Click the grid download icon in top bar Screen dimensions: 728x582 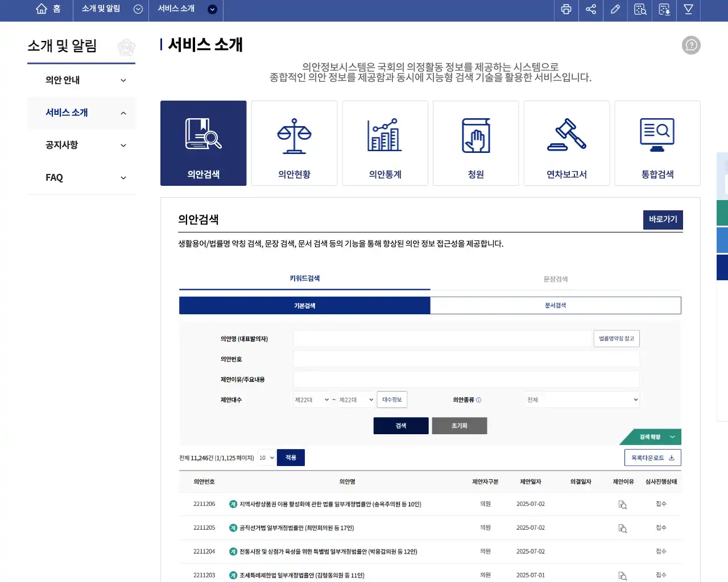point(664,9)
